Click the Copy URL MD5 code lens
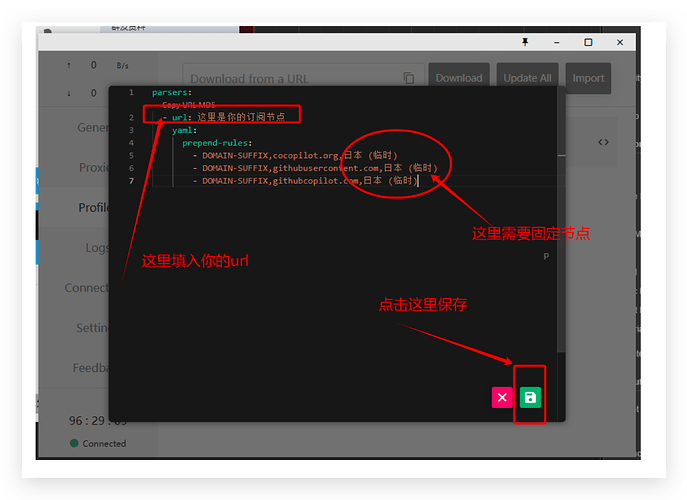This screenshot has height=500, width=687. coord(188,105)
